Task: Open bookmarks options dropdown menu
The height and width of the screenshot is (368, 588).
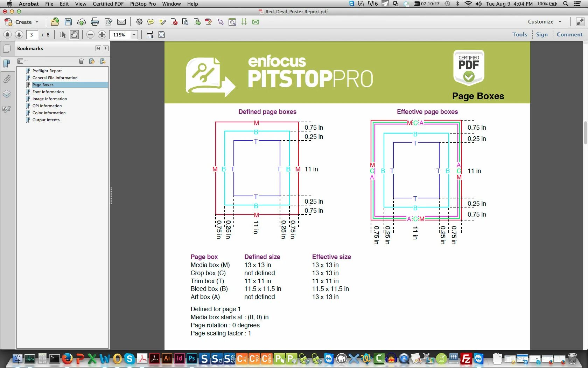Action: tap(22, 61)
